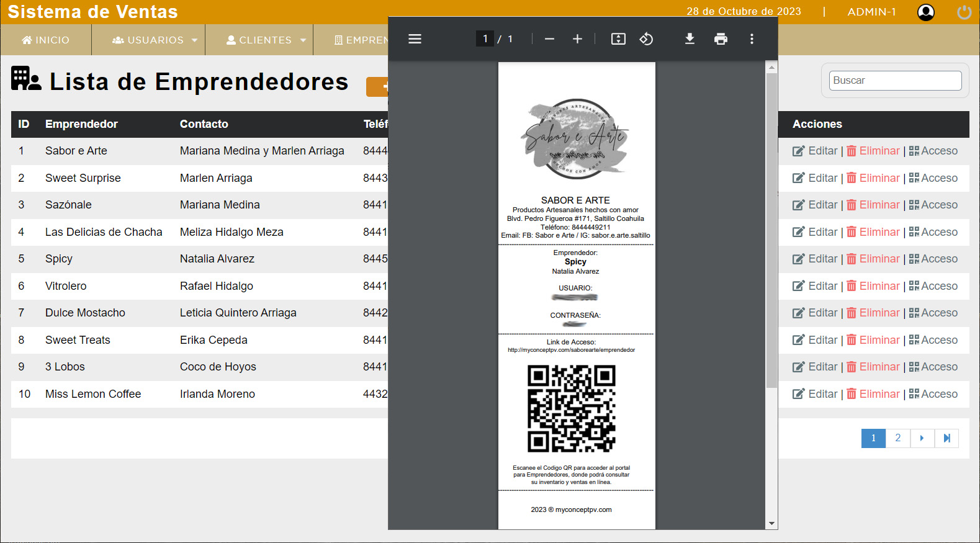Click the edit icon for Sabor e Arte
The image size is (980, 543).
pyautogui.click(x=799, y=151)
